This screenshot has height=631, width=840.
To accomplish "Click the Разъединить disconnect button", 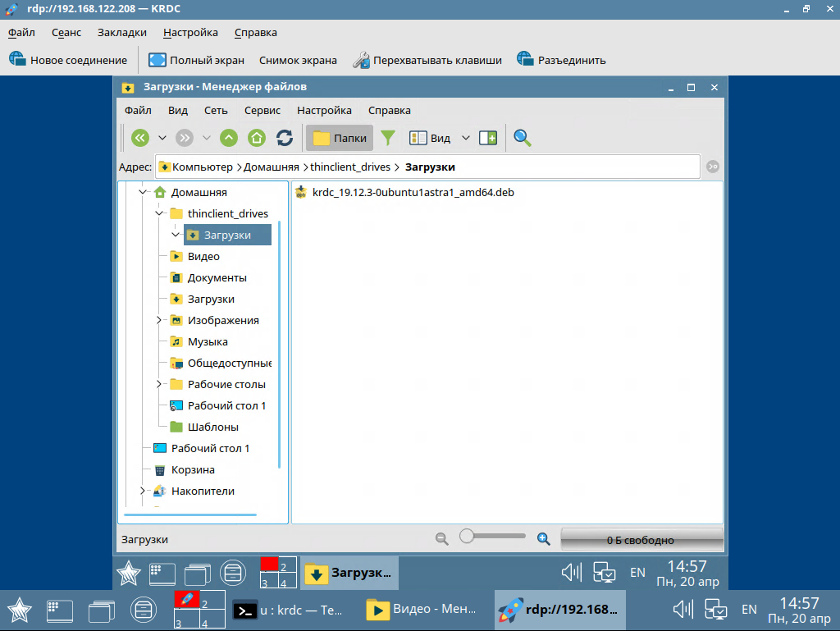I will click(561, 60).
